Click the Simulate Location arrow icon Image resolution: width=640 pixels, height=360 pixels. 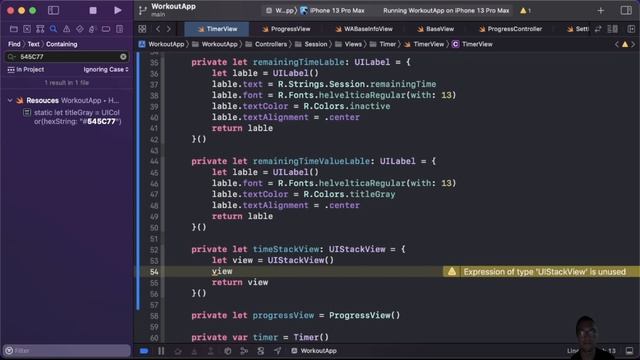coord(277,351)
